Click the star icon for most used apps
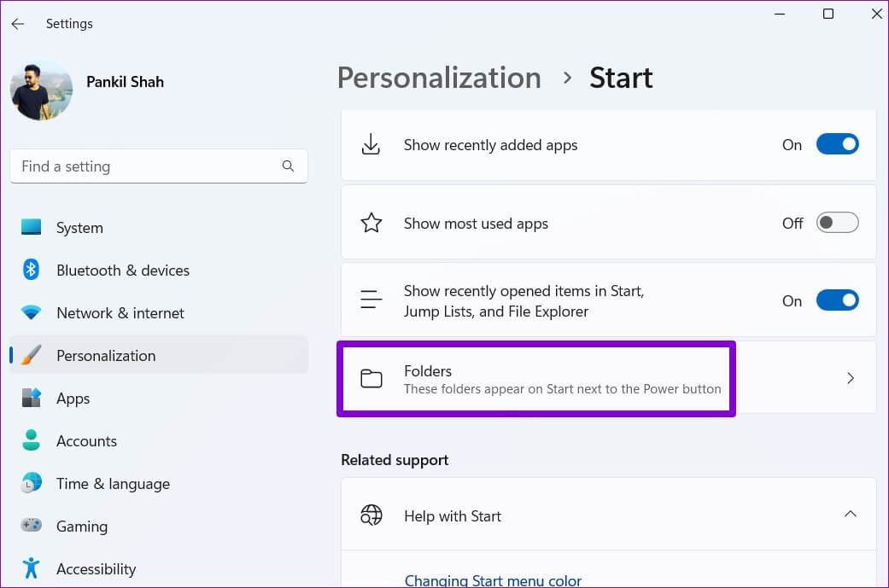 click(x=371, y=223)
